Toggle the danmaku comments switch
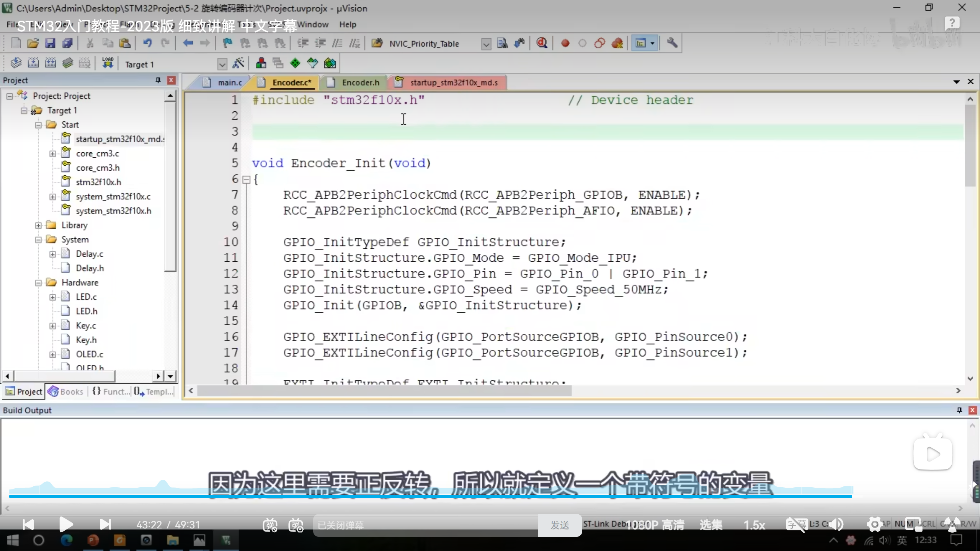 (270, 525)
